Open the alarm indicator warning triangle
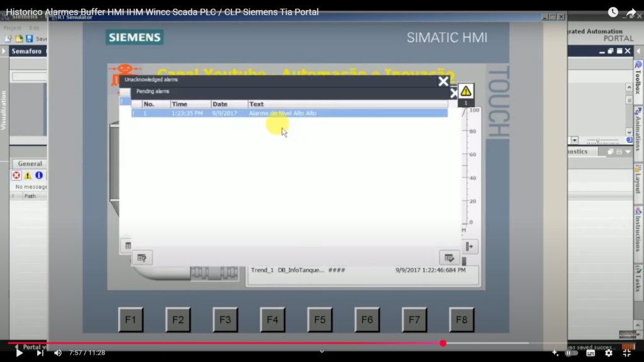This screenshot has width=644, height=362. (x=466, y=90)
